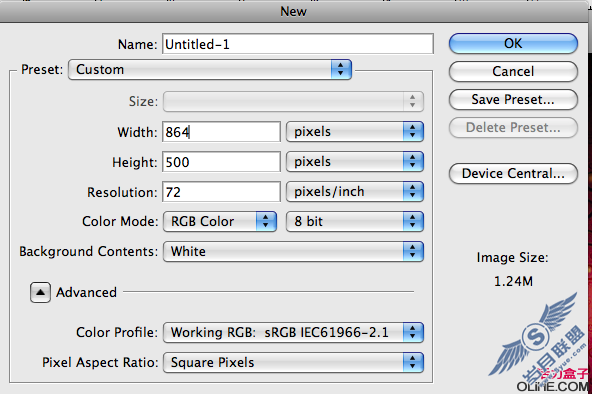This screenshot has width=592, height=394.
Task: Open the Color Mode dropdown RGB Color
Action: [220, 222]
